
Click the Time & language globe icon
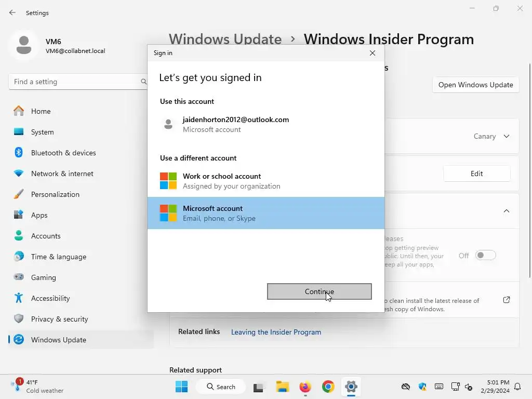19,256
